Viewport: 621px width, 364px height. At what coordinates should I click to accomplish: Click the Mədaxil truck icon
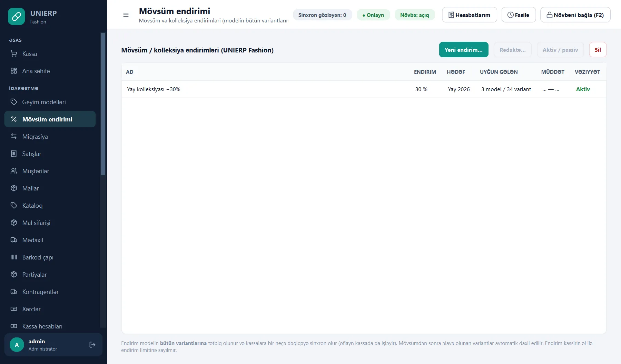[x=14, y=240]
